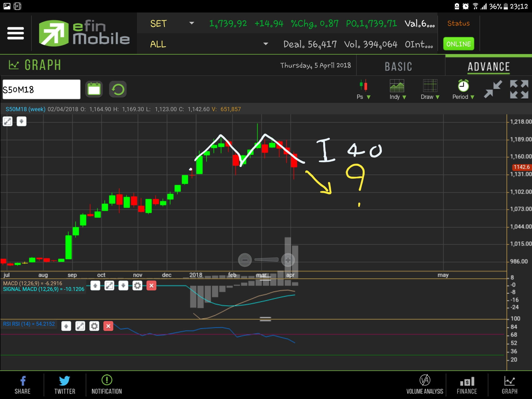Open the Draw tools dropdown
The image size is (532, 399).
[430, 90]
